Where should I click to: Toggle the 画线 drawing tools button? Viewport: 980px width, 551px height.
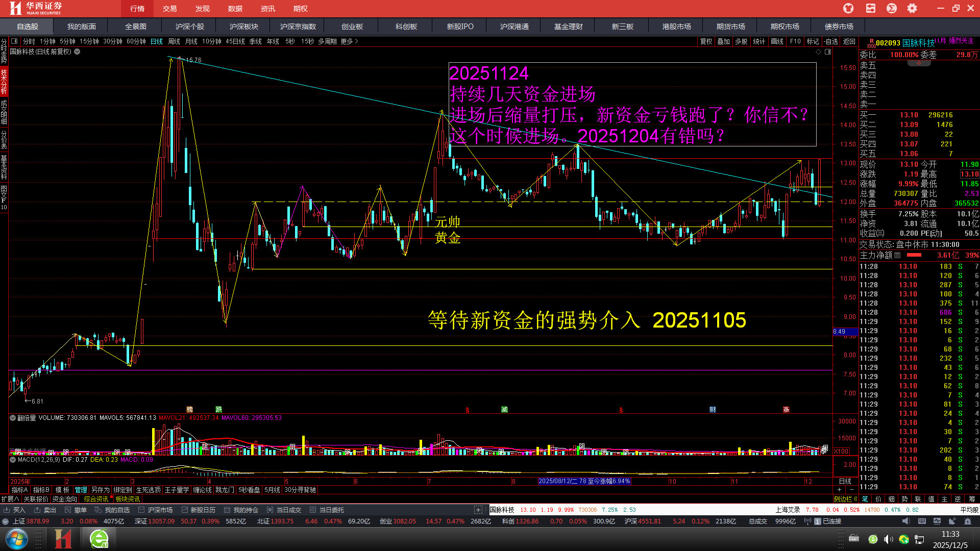tap(777, 41)
